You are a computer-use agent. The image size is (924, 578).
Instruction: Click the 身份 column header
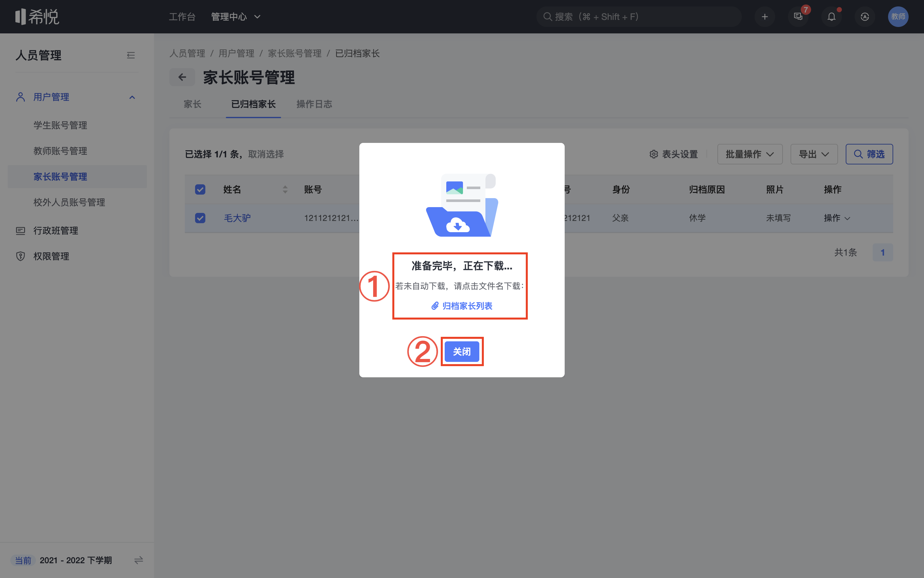coord(621,189)
